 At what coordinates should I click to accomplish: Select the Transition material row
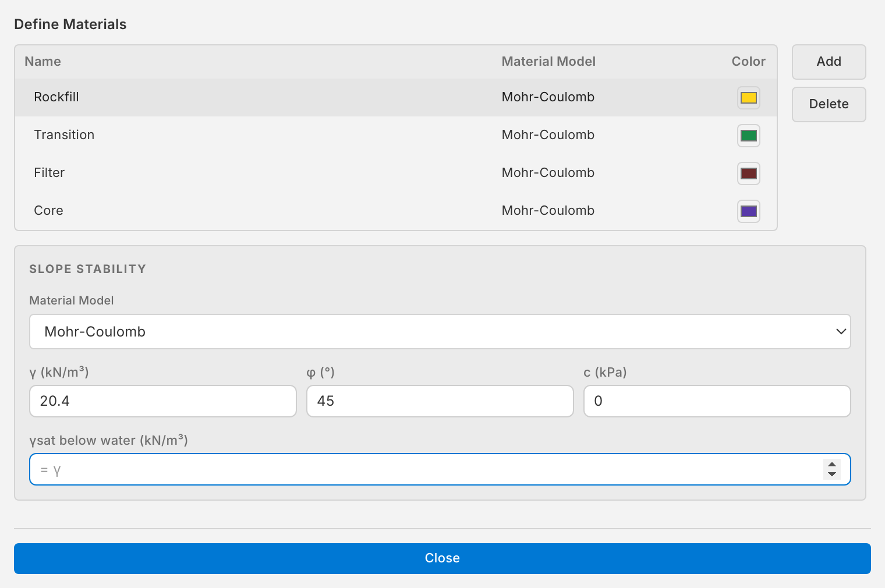(396, 135)
